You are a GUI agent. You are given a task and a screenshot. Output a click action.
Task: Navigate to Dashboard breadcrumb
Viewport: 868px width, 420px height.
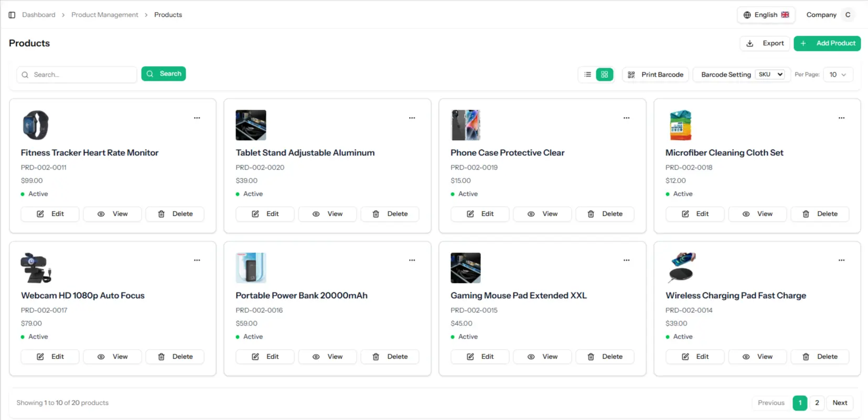pos(39,15)
